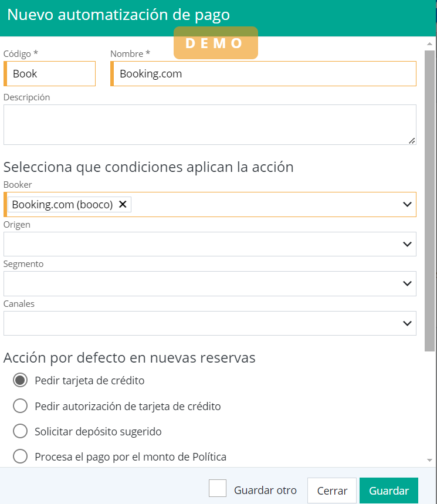This screenshot has width=437, height=504.
Task: Expand the Canales dropdown
Action: tap(407, 323)
